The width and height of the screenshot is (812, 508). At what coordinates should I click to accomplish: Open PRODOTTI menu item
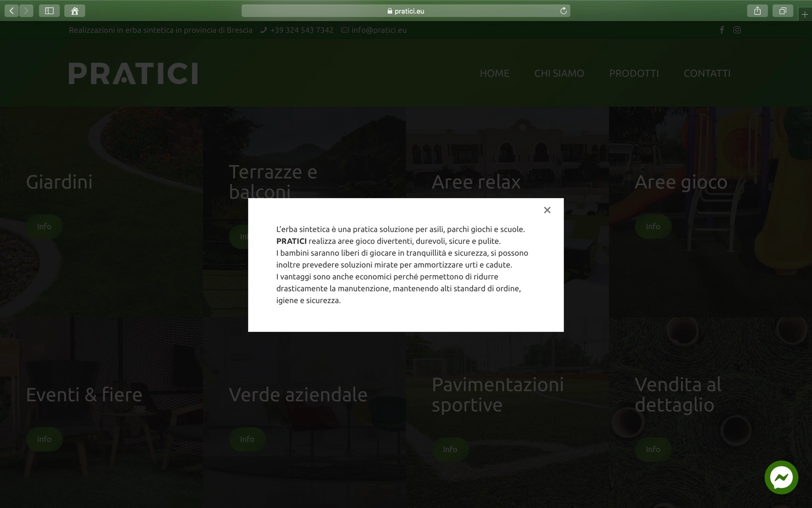click(634, 73)
